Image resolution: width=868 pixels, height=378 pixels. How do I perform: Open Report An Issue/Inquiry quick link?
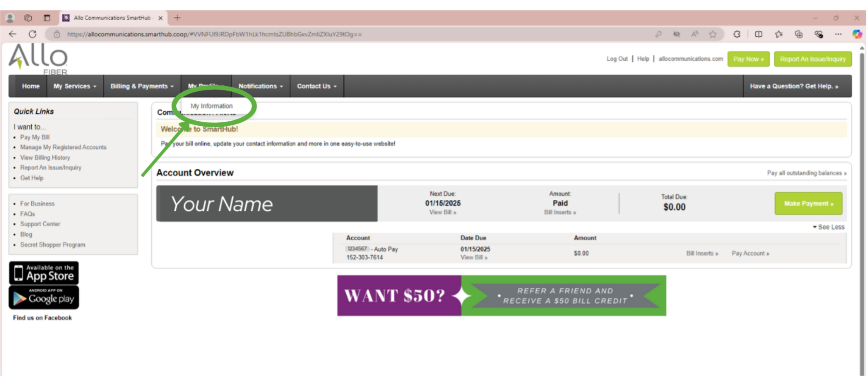click(51, 168)
